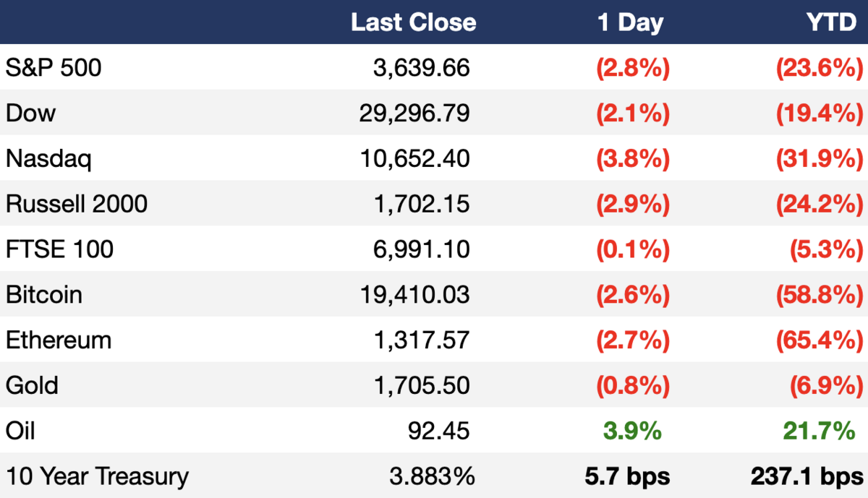Screen dimensions: 868x498
Task: Click the 1 Day column header
Action: pyautogui.click(x=630, y=22)
